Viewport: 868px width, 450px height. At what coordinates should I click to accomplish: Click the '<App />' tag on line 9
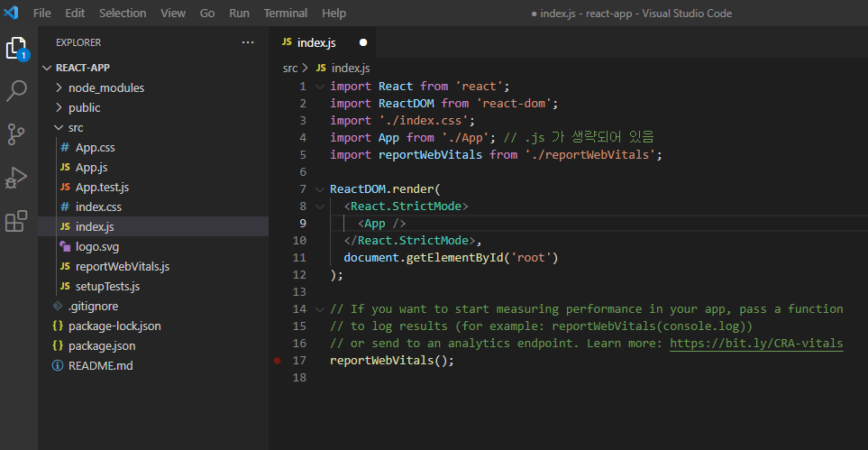(382, 224)
